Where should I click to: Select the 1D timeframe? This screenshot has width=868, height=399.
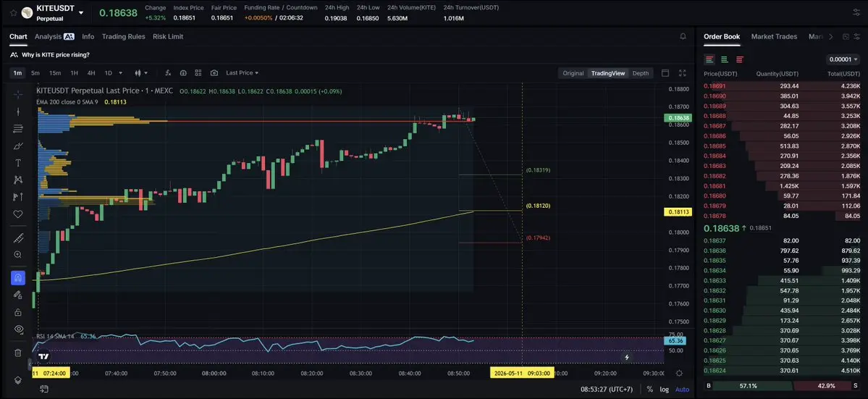click(x=109, y=73)
